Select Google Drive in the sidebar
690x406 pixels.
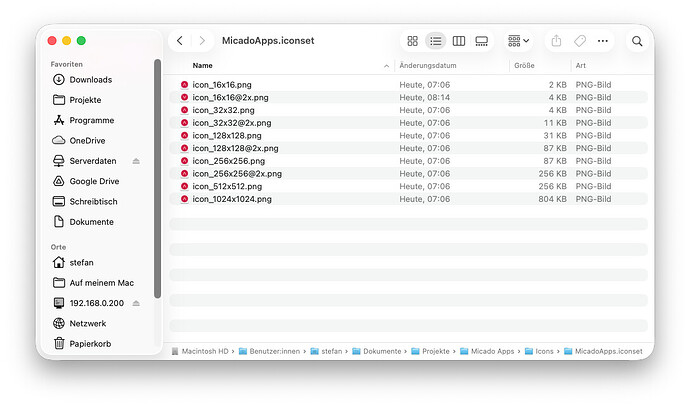point(94,181)
